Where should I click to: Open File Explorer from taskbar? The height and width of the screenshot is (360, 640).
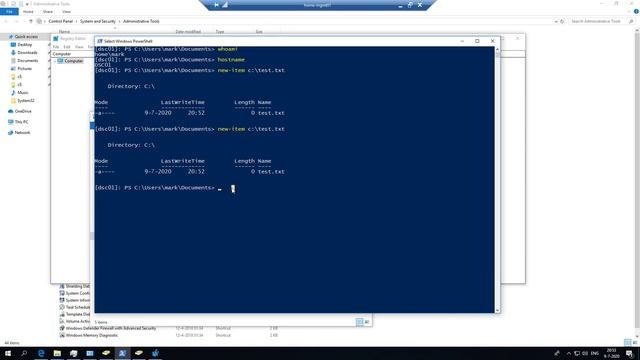57,353
